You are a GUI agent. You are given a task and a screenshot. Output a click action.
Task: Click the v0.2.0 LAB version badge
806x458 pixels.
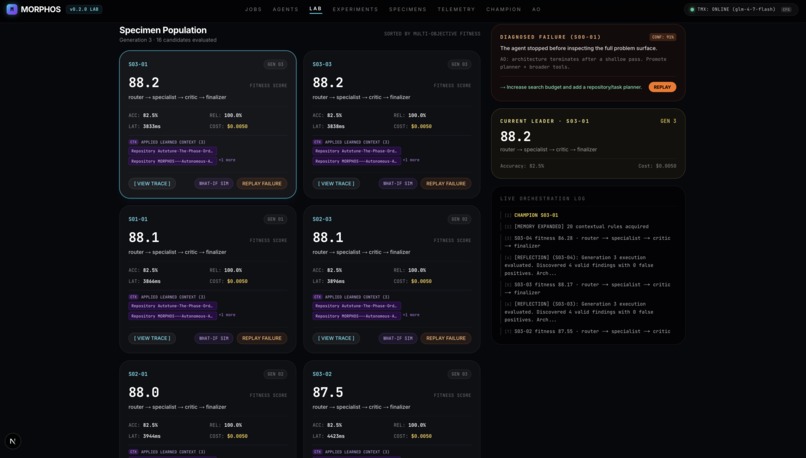84,9
